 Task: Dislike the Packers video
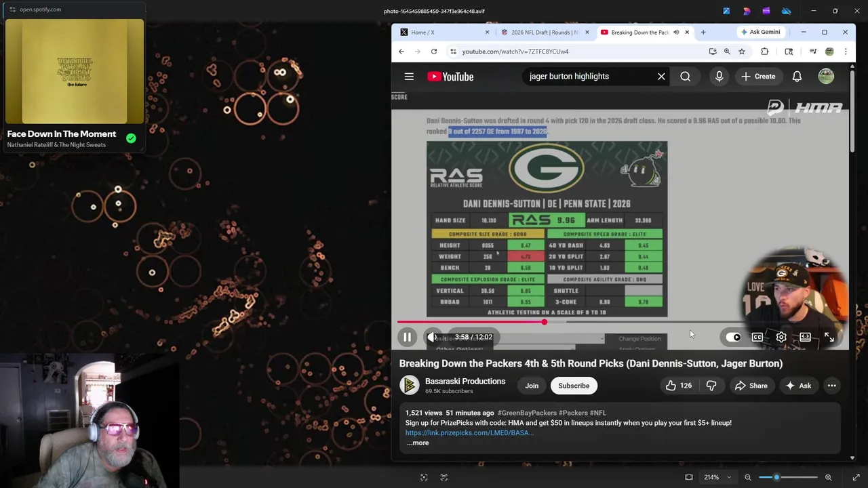coord(711,386)
